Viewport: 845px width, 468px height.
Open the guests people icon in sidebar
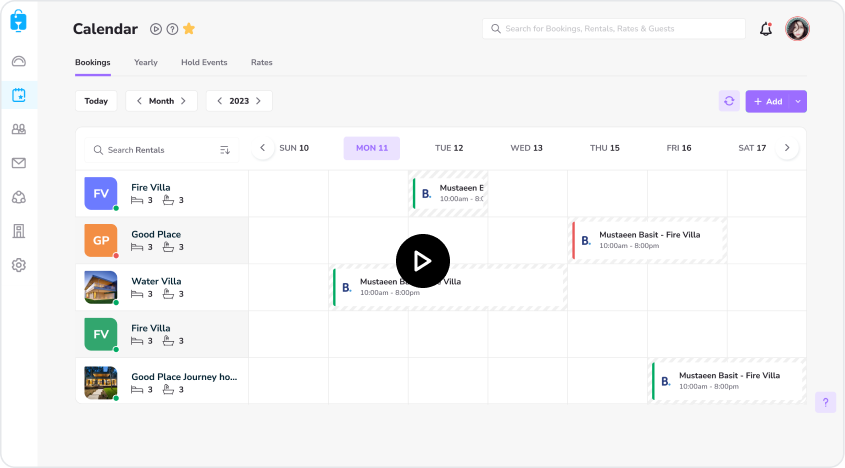tap(18, 129)
